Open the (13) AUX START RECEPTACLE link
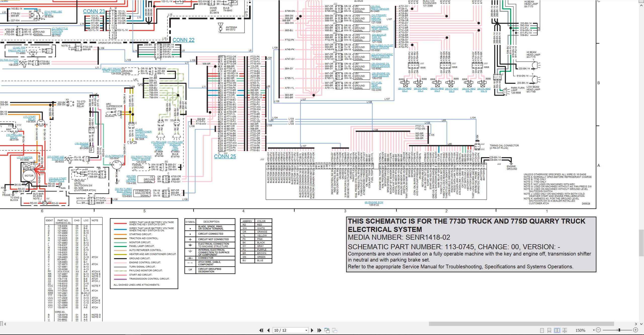 click(x=57, y=180)
